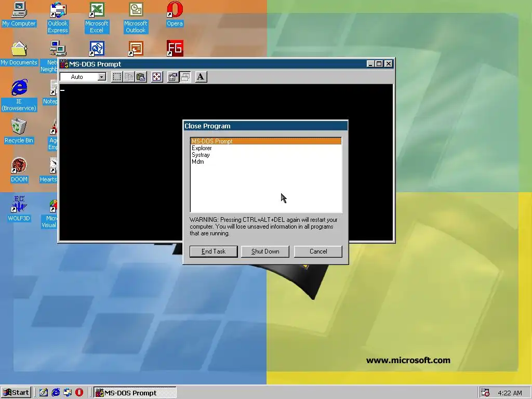Select the orange PowerPoint shortcut icon
Image resolution: width=532 pixels, height=399 pixels.
[x=136, y=48]
